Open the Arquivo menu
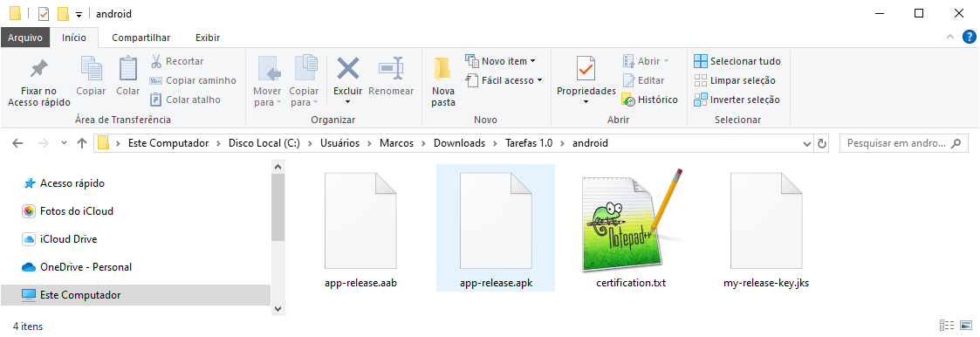Screen dimensions: 980x337 pyautogui.click(x=25, y=38)
